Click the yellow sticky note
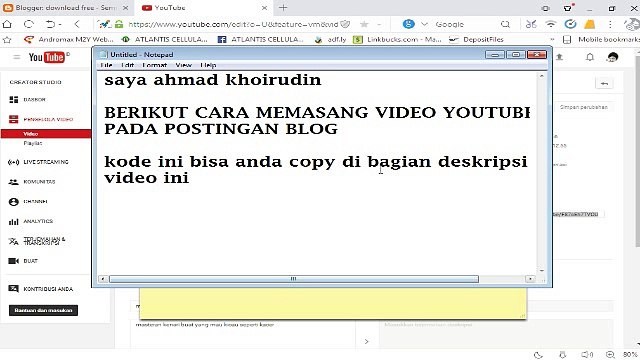 333,303
